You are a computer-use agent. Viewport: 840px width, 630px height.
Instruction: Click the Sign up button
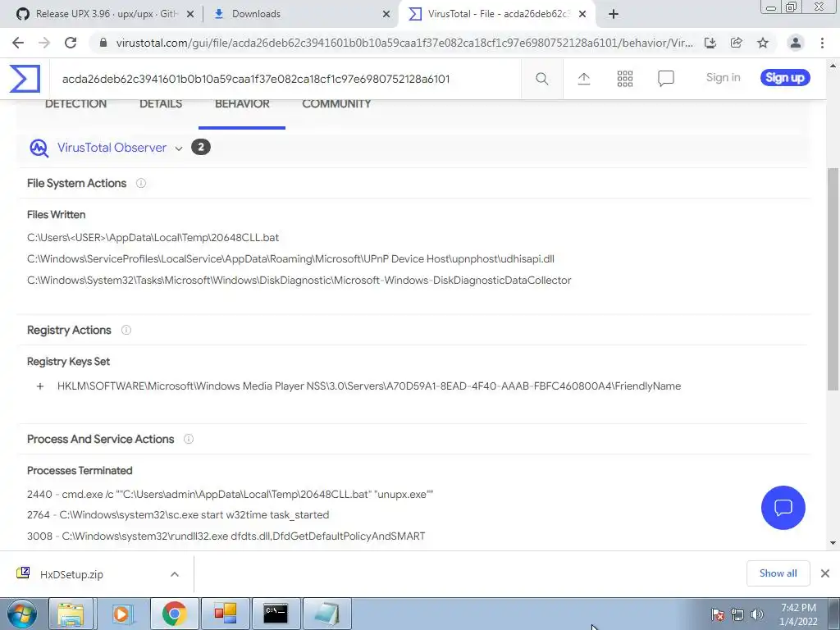click(785, 78)
